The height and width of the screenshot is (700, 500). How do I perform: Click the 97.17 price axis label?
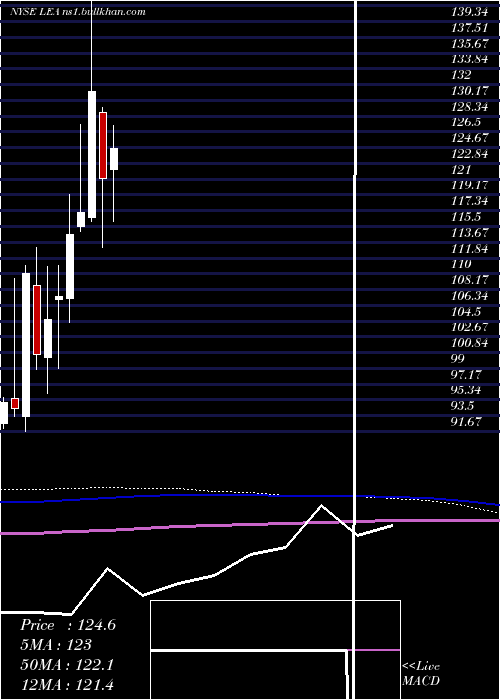[466, 374]
